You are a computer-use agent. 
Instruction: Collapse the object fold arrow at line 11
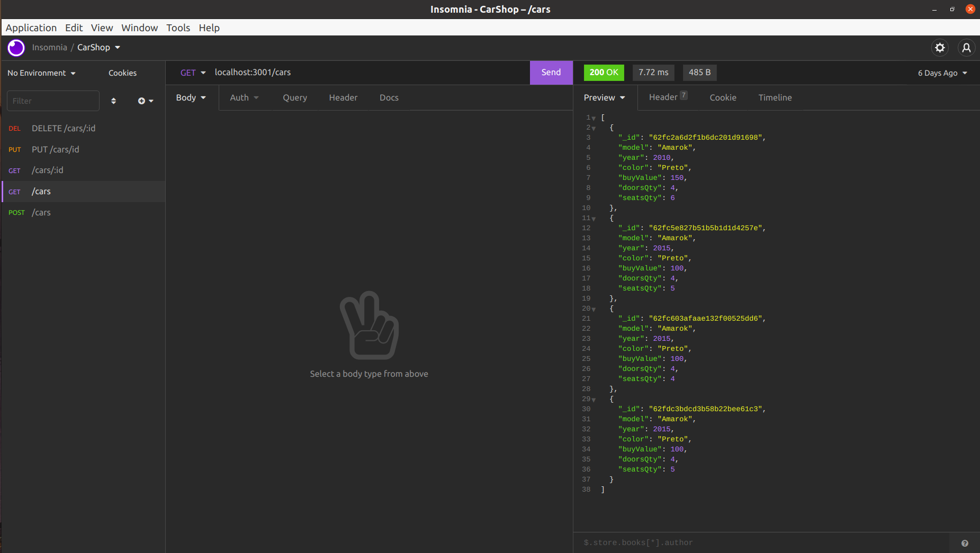[594, 219]
